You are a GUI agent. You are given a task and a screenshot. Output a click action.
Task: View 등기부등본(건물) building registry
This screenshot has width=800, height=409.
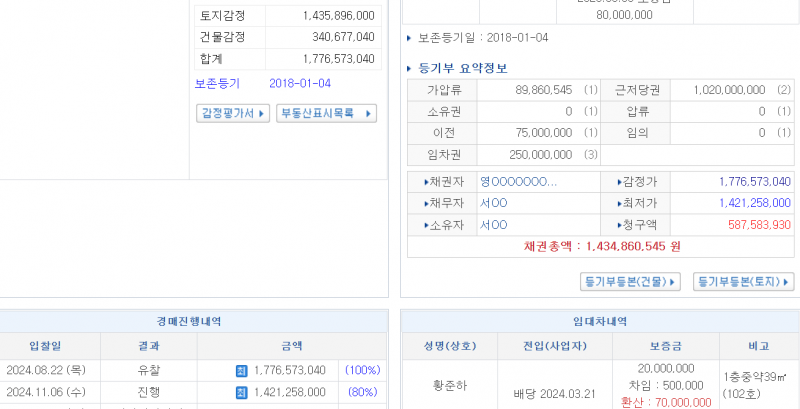click(x=630, y=282)
